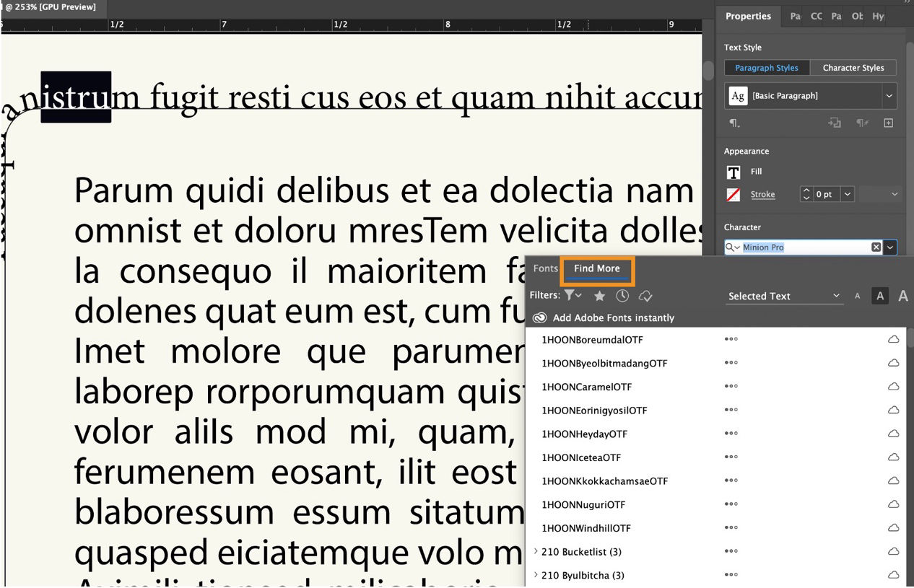Switch to the Find More tab
The image size is (914, 588).
(x=597, y=268)
